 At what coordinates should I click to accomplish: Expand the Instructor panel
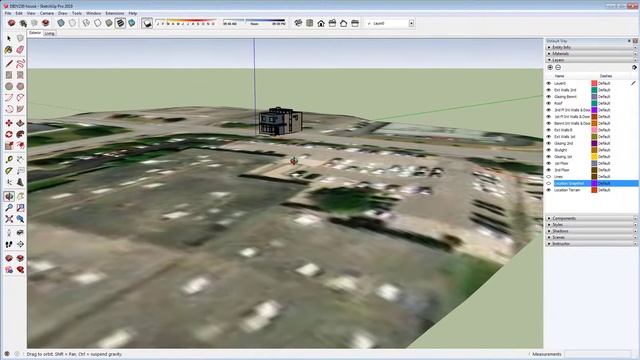[x=591, y=244]
